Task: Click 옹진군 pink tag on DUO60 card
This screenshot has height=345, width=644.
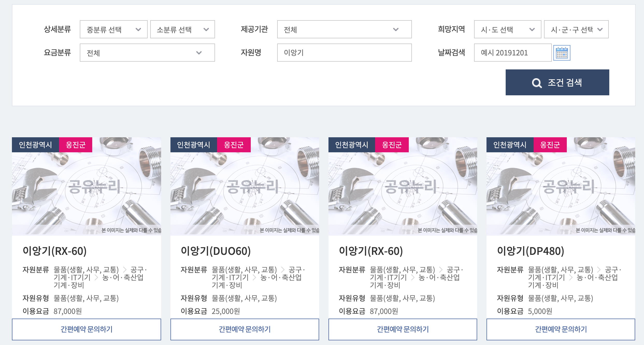Action: 234,145
